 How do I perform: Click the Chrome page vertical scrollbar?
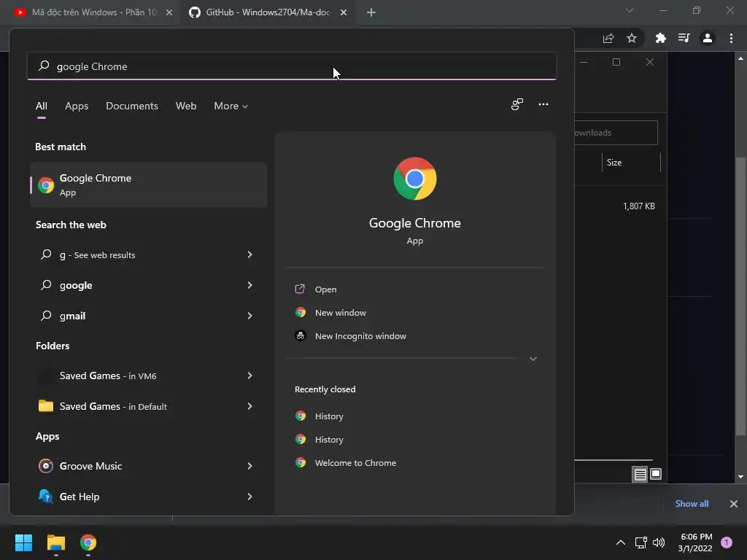740,295
